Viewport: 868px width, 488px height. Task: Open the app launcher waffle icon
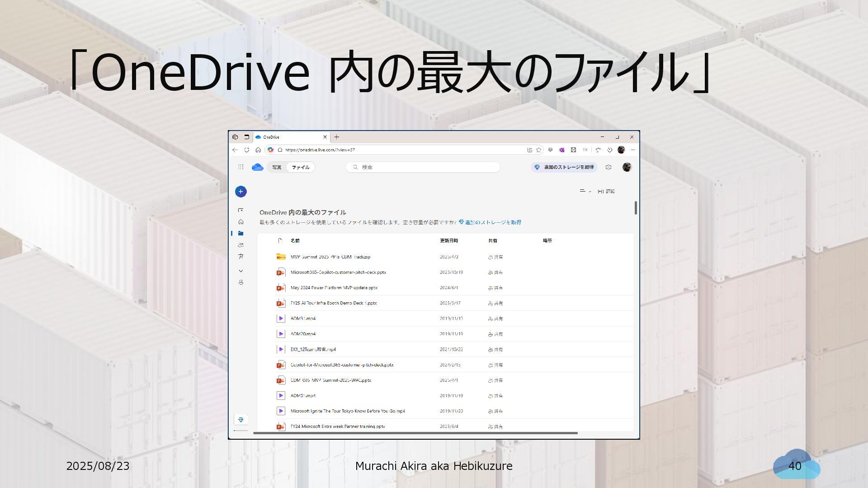[241, 167]
